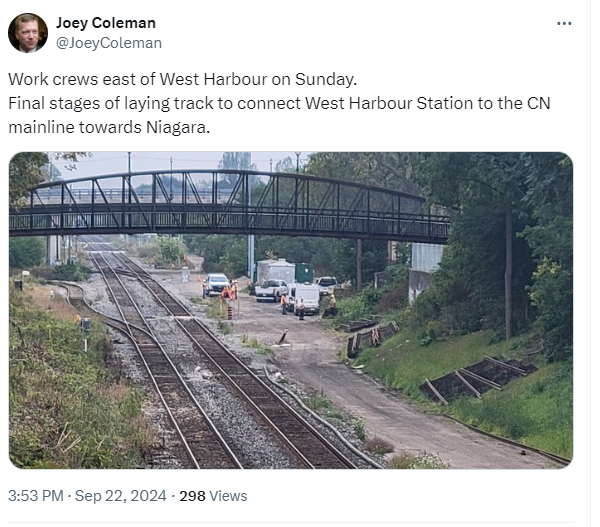
Task: Click the green shed beside the trucks
Action: (x=302, y=271)
